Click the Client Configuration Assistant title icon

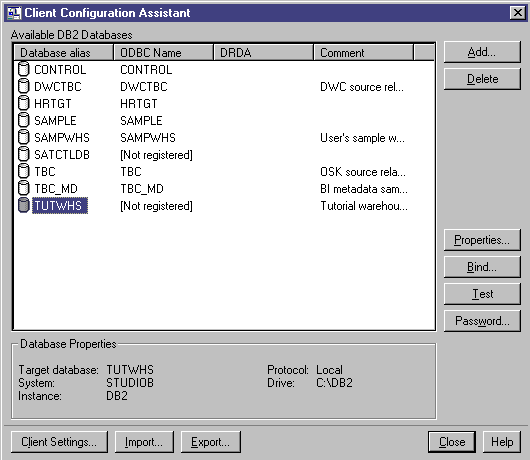click(x=14, y=13)
